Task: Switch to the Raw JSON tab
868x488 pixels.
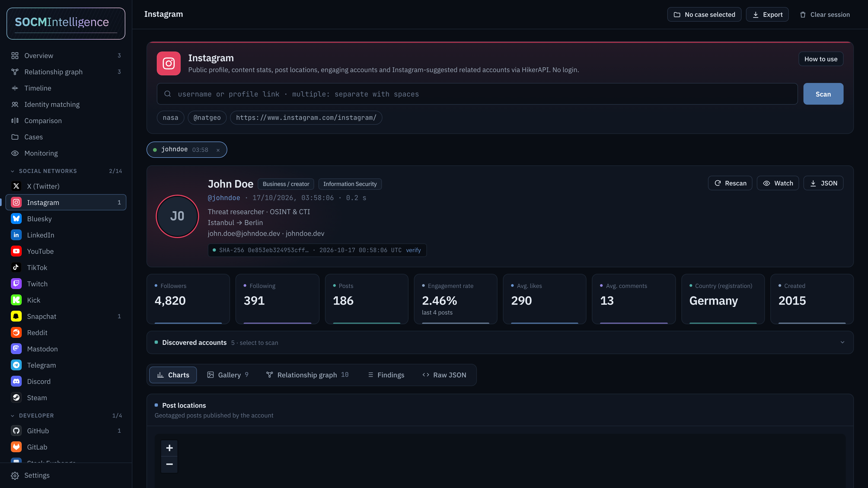Action: [x=444, y=375]
